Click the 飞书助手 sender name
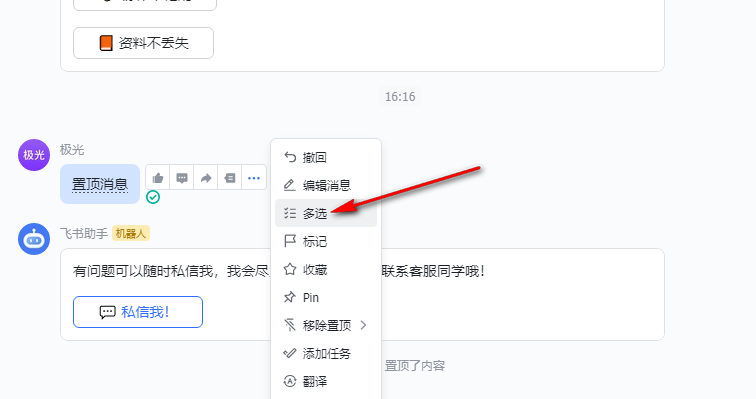This screenshot has width=756, height=399. click(x=84, y=234)
